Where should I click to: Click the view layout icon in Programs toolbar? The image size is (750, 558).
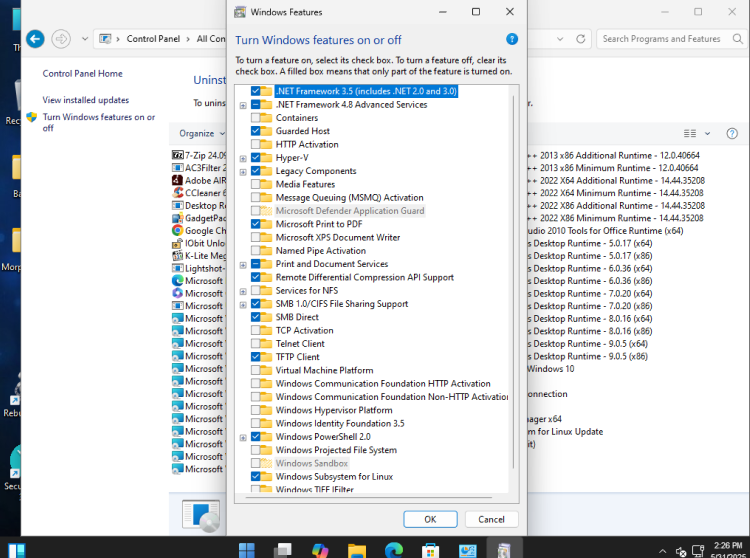[x=689, y=133]
